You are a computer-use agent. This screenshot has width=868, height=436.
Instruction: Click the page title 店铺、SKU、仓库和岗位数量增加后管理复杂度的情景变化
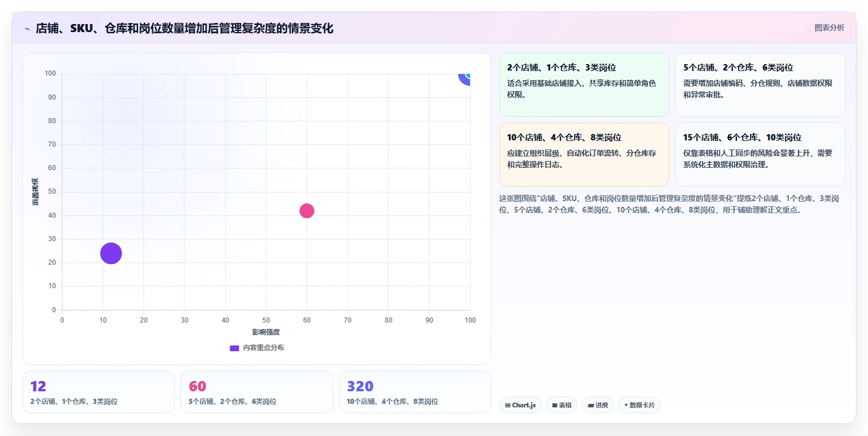(184, 28)
